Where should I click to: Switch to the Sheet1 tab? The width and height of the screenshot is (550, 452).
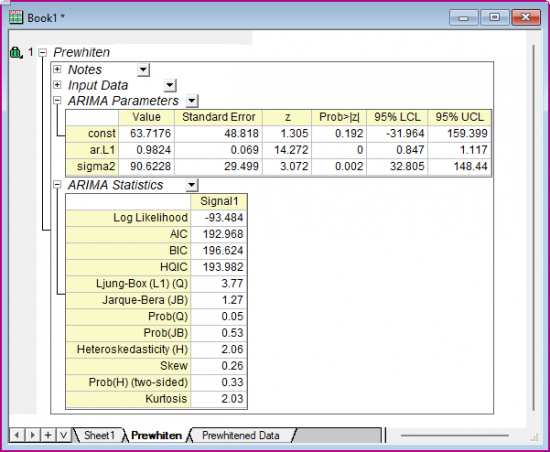click(99, 435)
